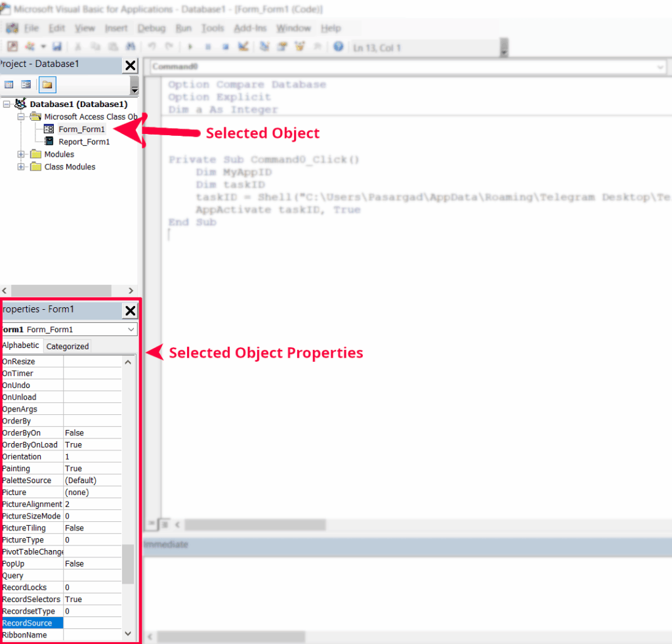Screen dimensions: 672x644
Task: Open the Insert menu
Action: click(116, 28)
